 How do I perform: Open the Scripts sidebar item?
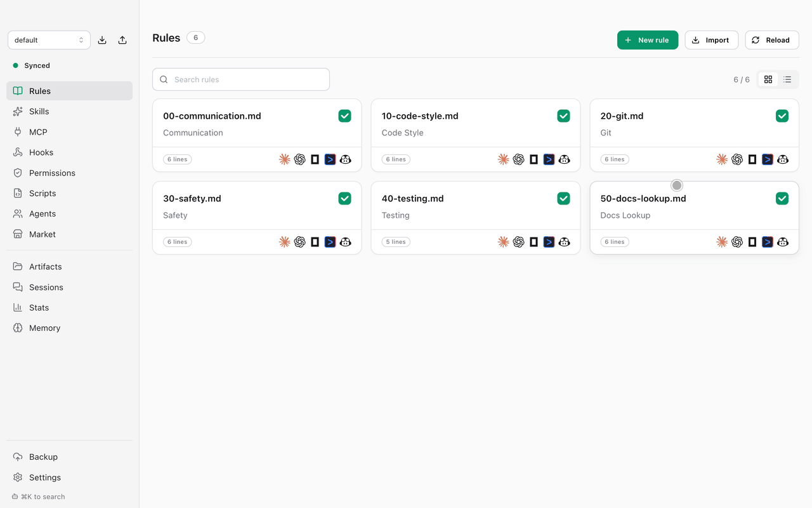coord(69,193)
